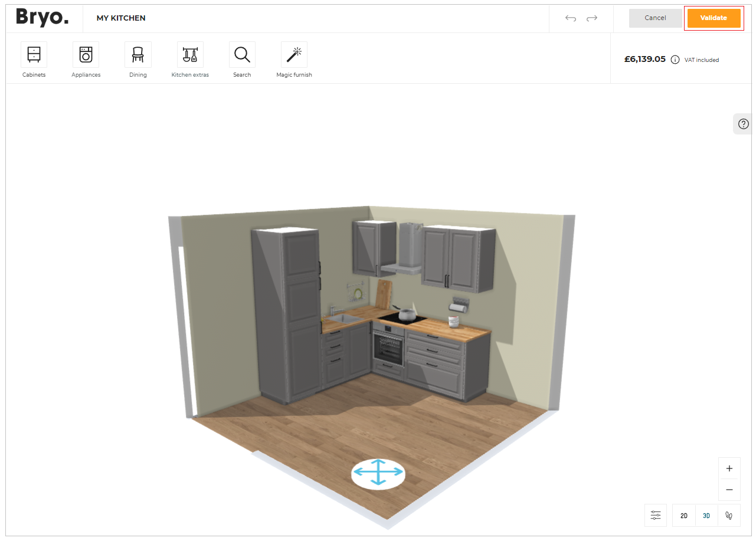Viewport: 756px width, 541px height.
Task: Click the redo arrow
Action: (592, 18)
